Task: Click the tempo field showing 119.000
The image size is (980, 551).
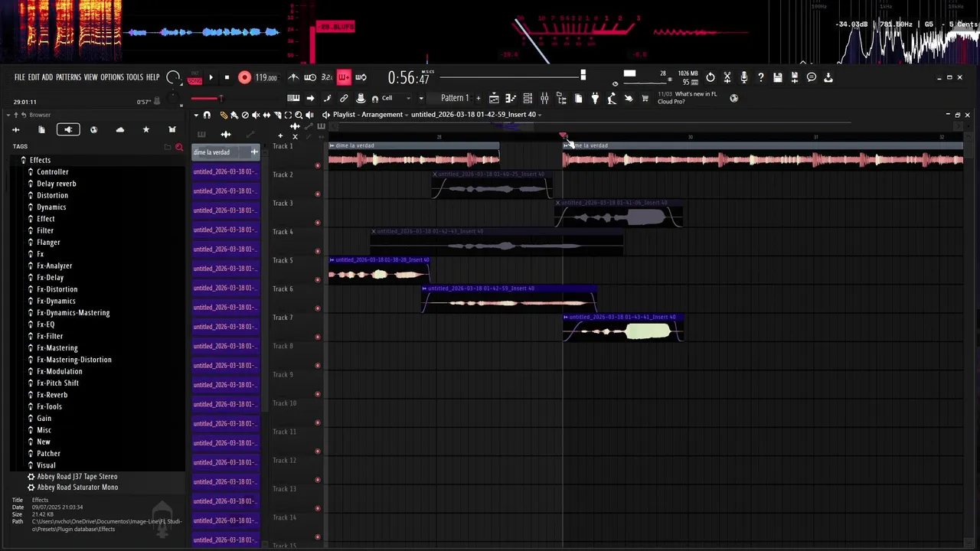Action: point(266,77)
